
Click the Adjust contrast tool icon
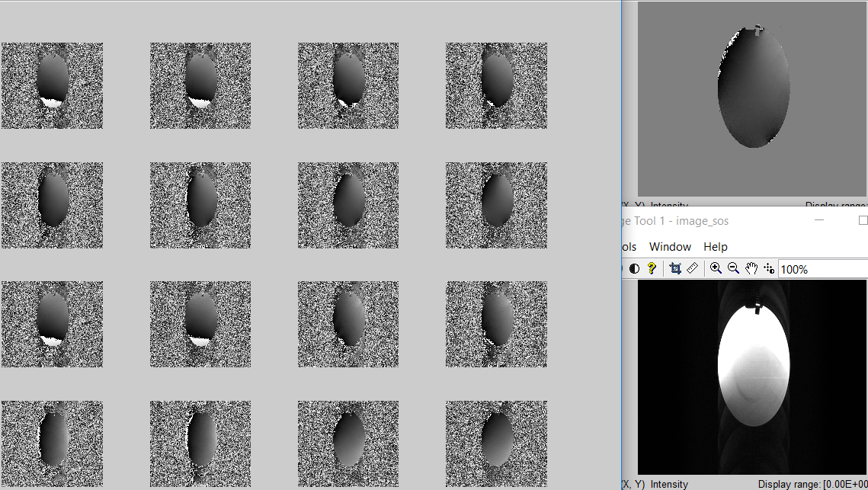coord(634,268)
